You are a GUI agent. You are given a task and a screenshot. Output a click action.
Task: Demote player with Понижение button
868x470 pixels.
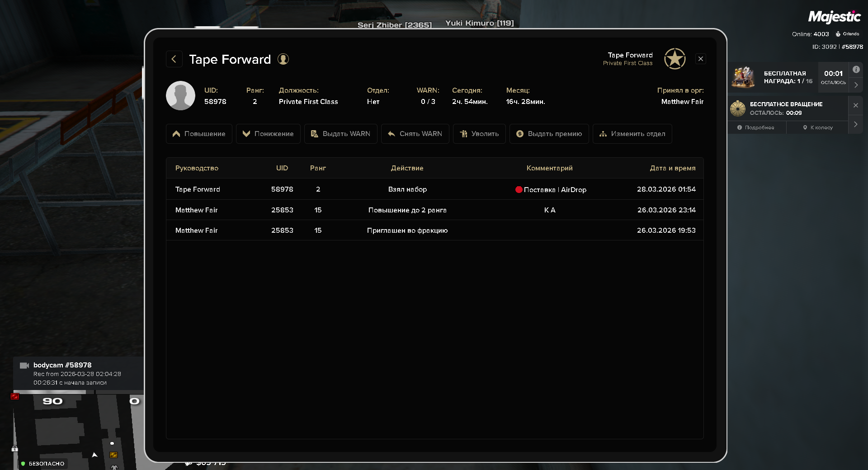tap(268, 134)
